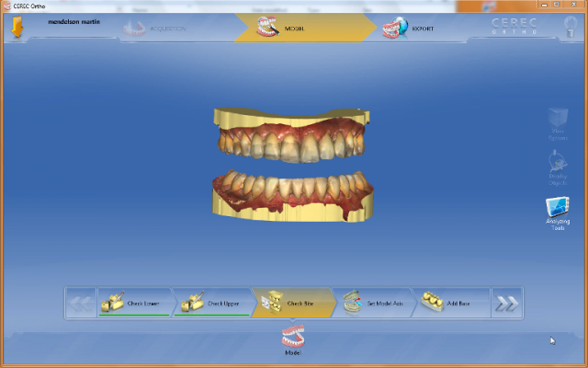Click the orange download arrow system menu icon
The width and height of the screenshot is (588, 368).
coord(17,28)
